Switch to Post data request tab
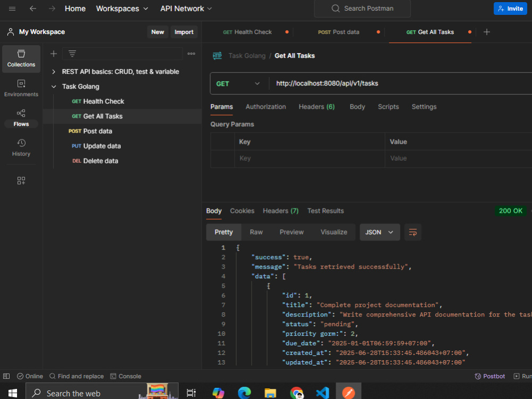The height and width of the screenshot is (399, 532). click(338, 32)
